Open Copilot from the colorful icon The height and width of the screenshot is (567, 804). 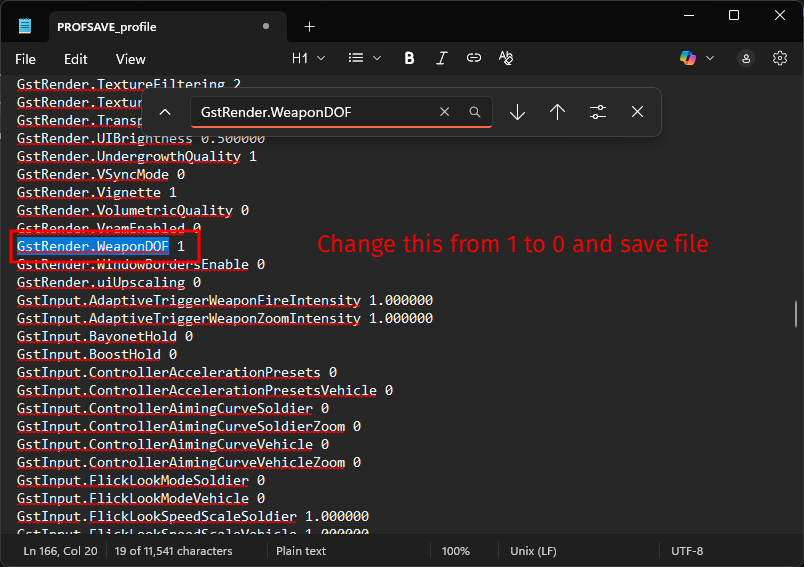[688, 58]
